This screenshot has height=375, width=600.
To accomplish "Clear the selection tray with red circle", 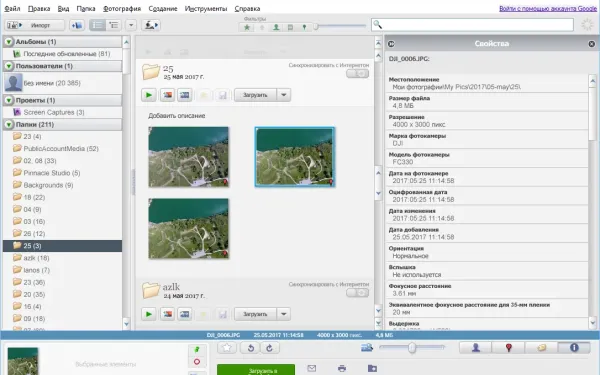I will pyautogui.click(x=197, y=362).
